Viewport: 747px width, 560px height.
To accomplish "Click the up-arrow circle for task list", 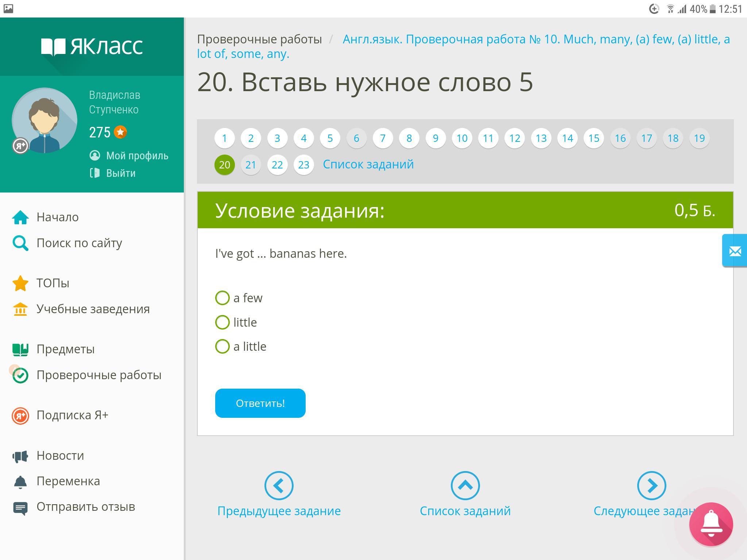I will 465,485.
